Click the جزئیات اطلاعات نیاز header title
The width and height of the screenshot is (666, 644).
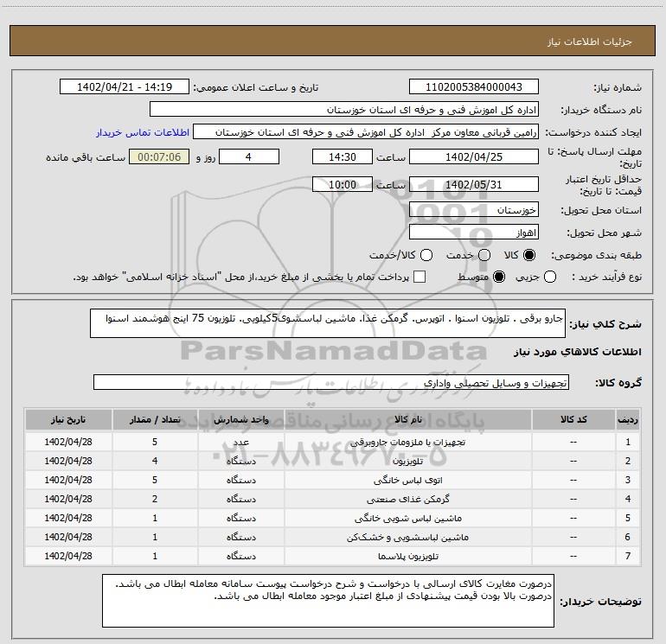coord(590,41)
